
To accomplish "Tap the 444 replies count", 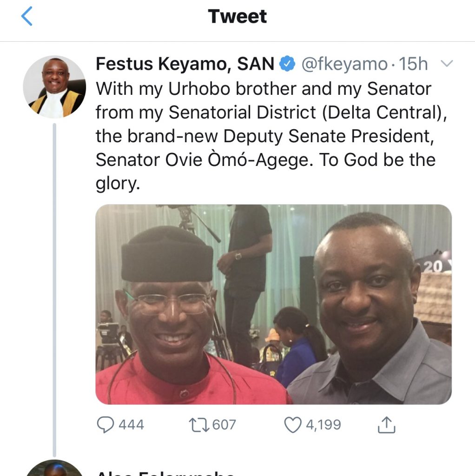I will click(131, 425).
